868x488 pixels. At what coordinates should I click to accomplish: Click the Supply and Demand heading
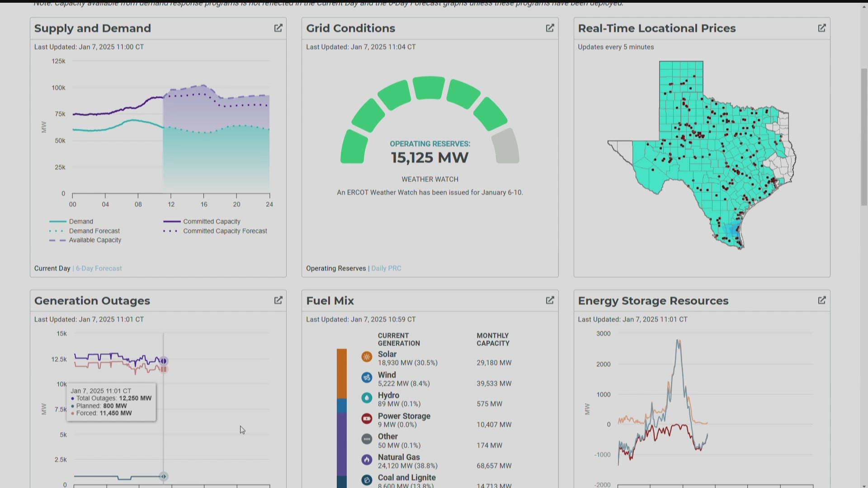[93, 28]
